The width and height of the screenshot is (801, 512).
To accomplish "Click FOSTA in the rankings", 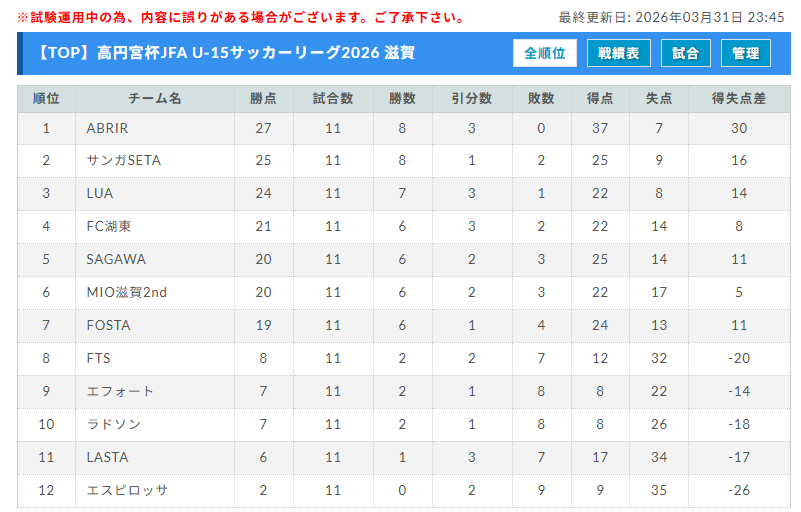I will click(109, 325).
